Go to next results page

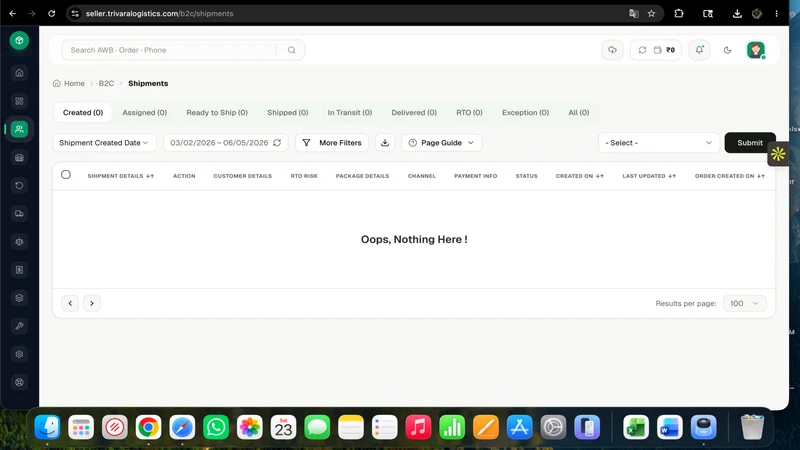[x=92, y=304]
